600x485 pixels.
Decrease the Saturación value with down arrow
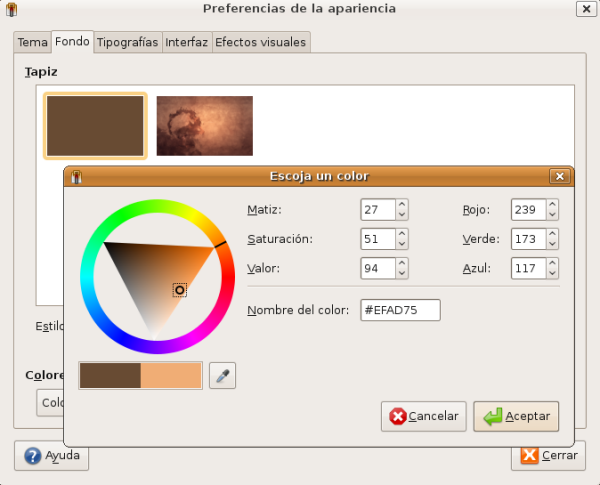(x=401, y=245)
